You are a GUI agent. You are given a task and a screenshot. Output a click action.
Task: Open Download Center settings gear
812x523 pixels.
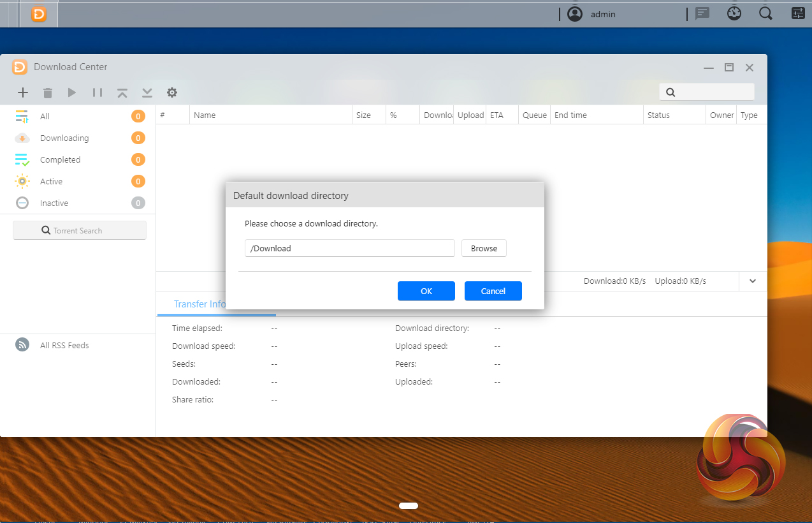(x=172, y=92)
